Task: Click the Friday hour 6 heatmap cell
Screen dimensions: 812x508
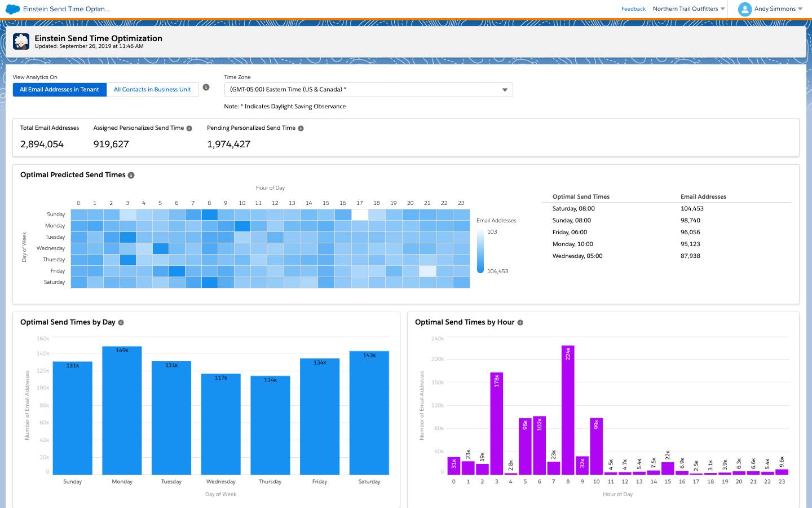Action: 176,271
